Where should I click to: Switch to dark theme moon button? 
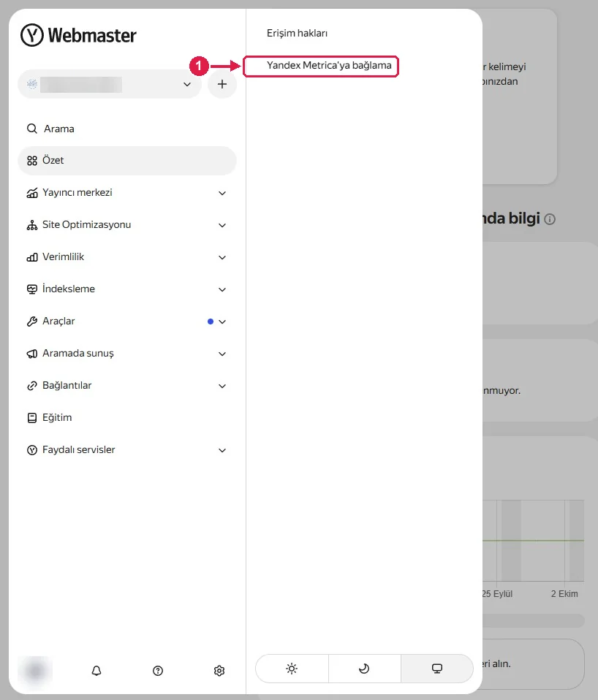pyautogui.click(x=364, y=669)
